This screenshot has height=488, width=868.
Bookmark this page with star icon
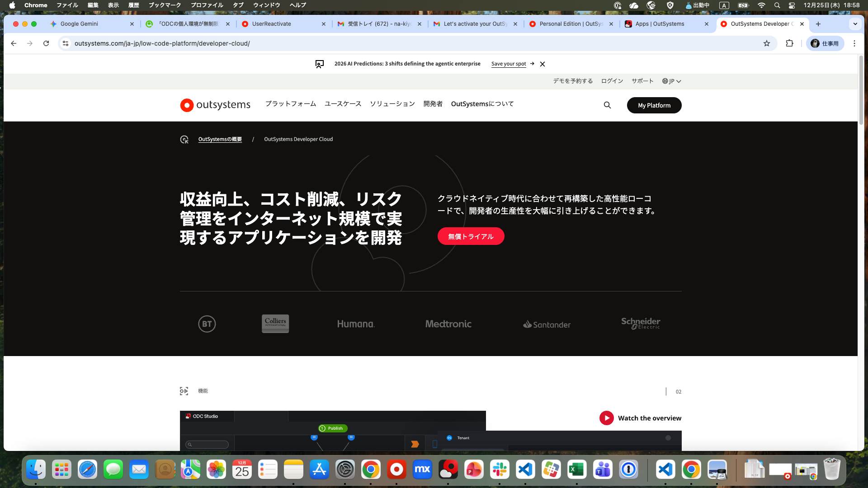tap(767, 43)
